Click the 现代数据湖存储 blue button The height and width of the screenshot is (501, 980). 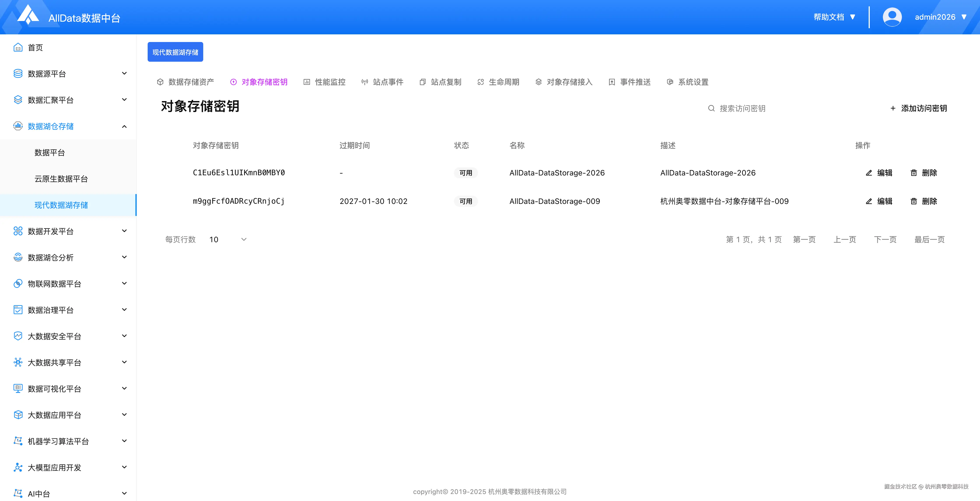coord(175,52)
